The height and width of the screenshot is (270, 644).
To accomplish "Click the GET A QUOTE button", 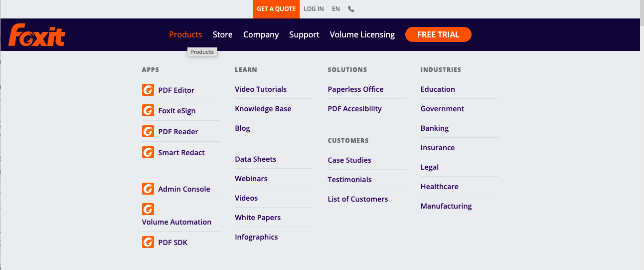I will coord(276,9).
